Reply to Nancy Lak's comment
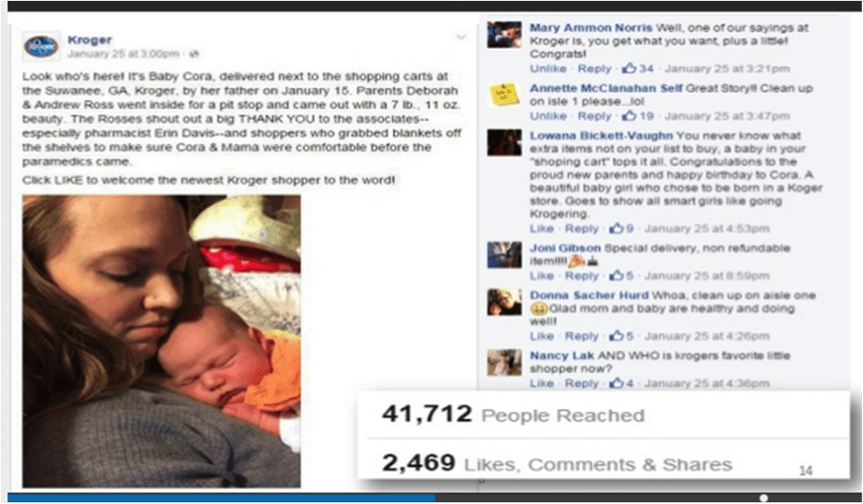The height and width of the screenshot is (504, 863). click(x=582, y=383)
